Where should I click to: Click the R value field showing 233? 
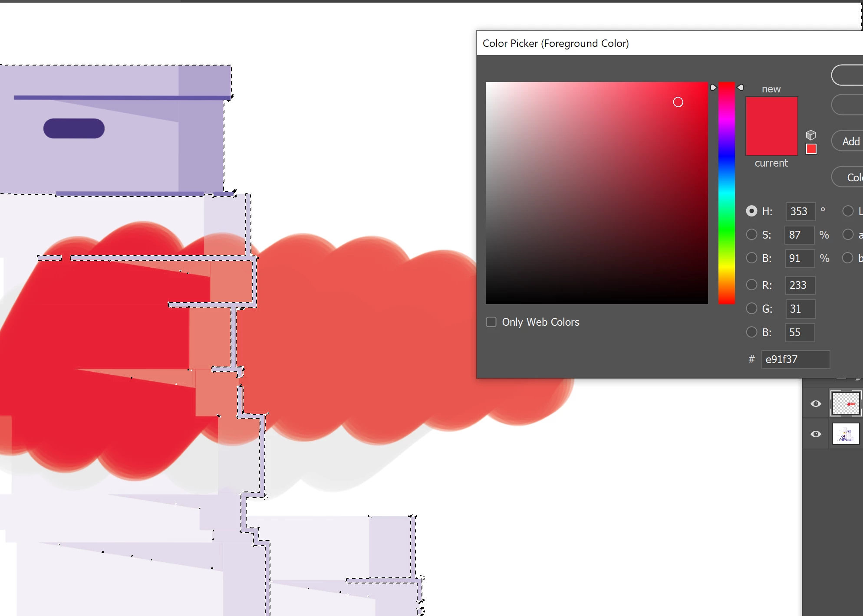coord(800,285)
